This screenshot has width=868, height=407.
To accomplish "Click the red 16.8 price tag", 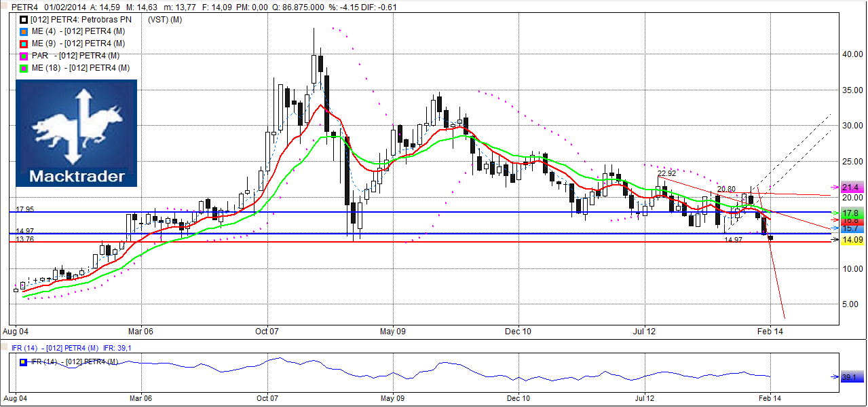I will tap(852, 221).
